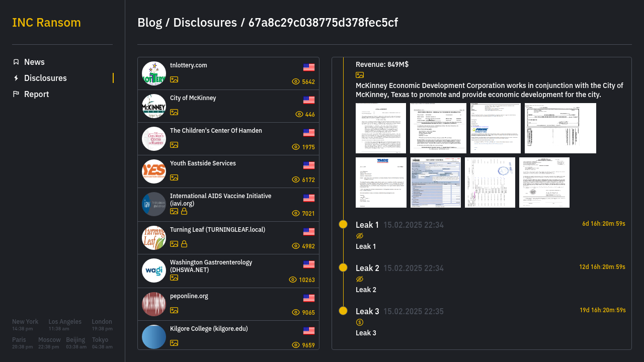Image resolution: width=644 pixels, height=362 pixels.
Task: Open the peponline.org entry
Action: [x=228, y=304]
